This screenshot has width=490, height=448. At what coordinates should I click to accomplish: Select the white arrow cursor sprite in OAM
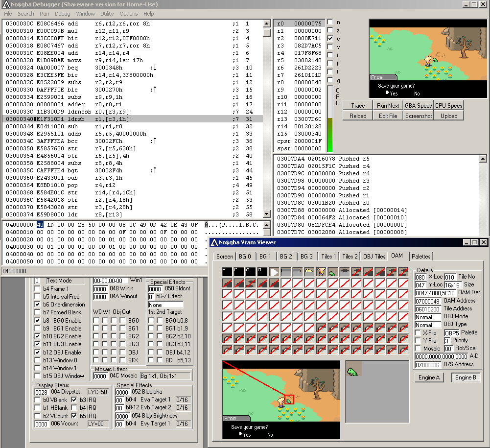pyautogui.click(x=274, y=272)
